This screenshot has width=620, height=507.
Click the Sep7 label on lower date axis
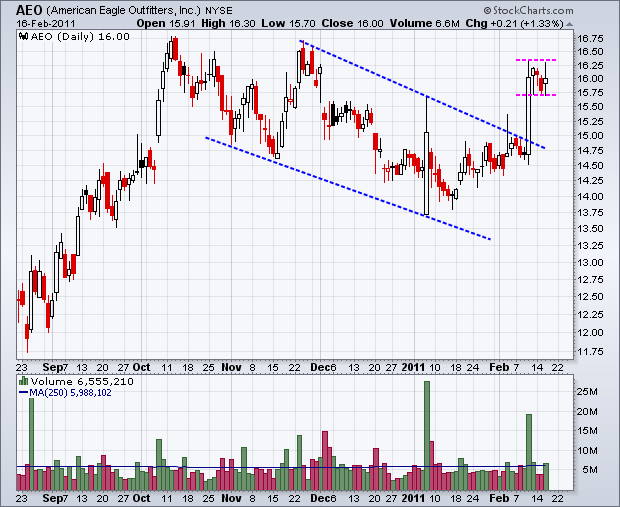click(x=55, y=498)
